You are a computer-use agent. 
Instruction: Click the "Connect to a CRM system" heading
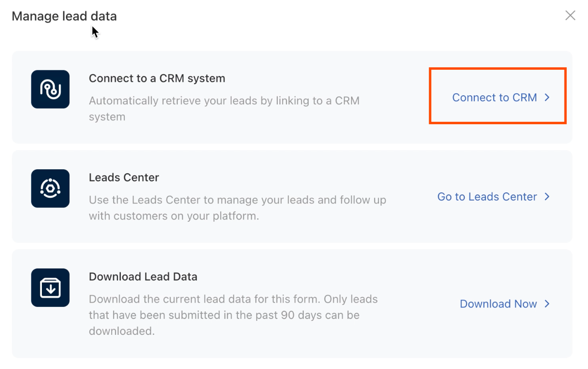(x=157, y=78)
